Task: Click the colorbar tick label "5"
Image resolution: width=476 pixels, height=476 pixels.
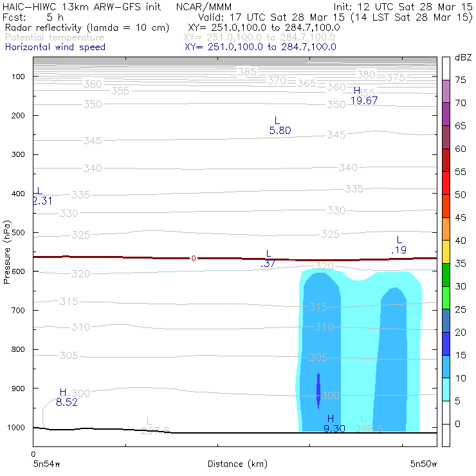Action: [458, 401]
